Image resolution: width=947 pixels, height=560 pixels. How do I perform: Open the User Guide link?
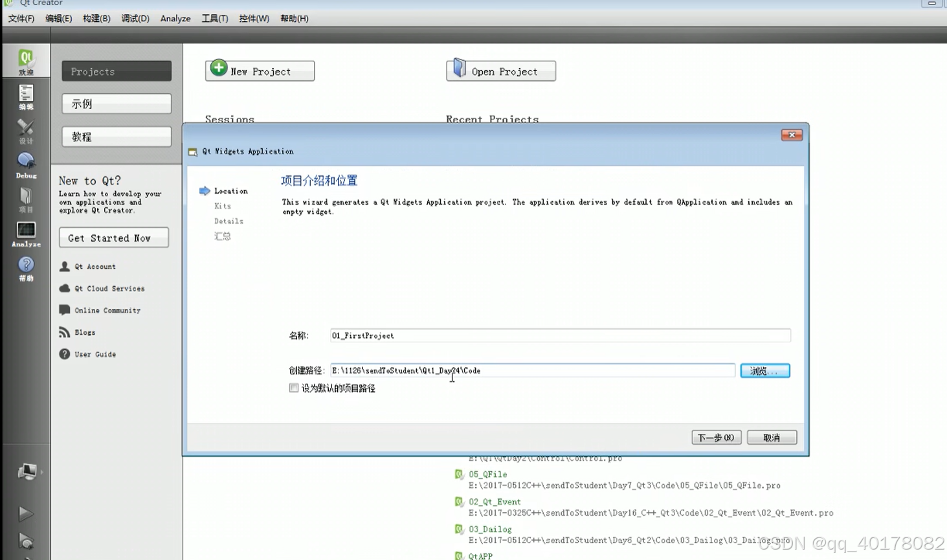[95, 355]
